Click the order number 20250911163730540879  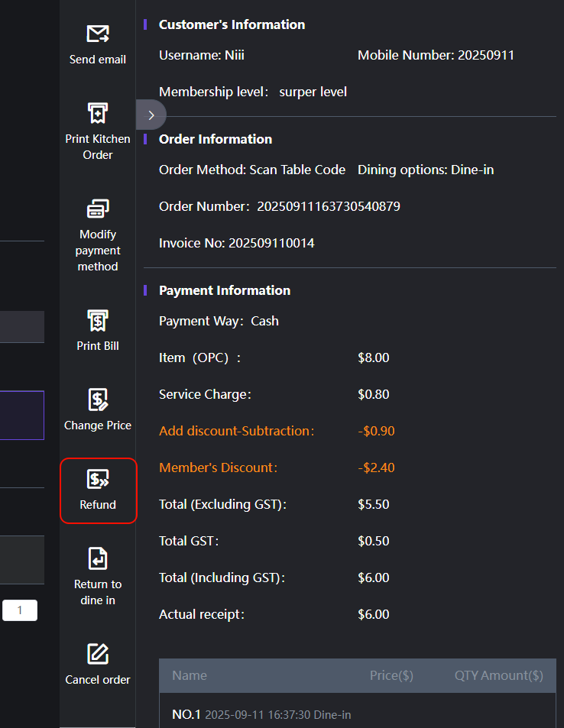328,206
